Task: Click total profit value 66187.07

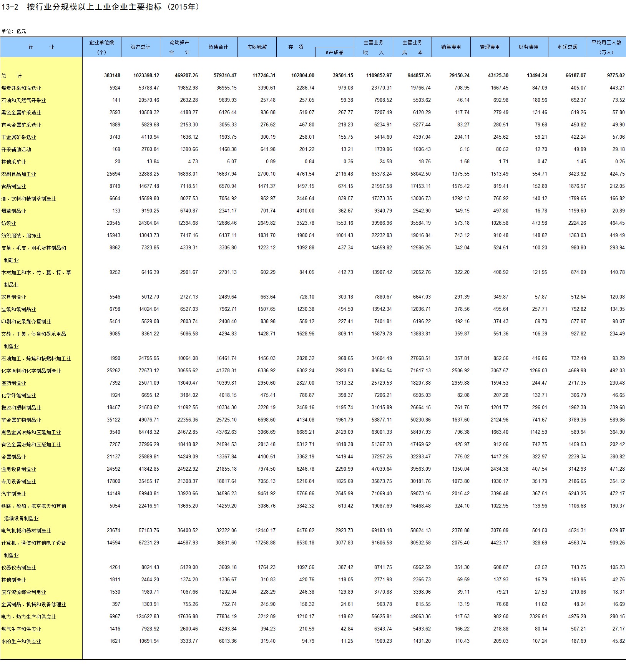Action: [x=576, y=76]
